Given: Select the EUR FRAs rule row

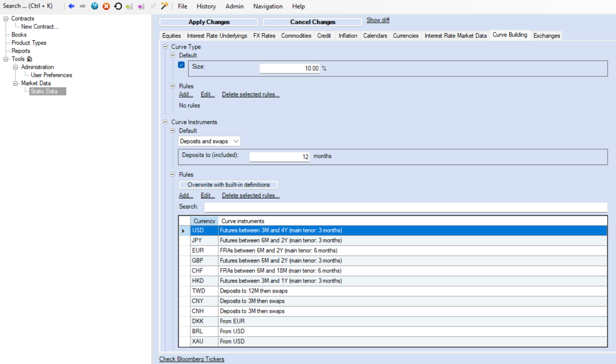Looking at the screenshot, I should (x=393, y=251).
